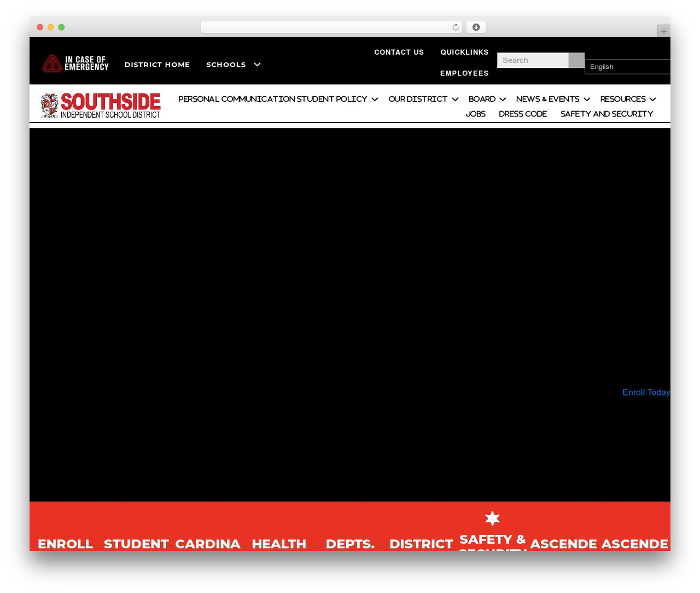
Task: Maximize window with green button
Action: click(61, 27)
